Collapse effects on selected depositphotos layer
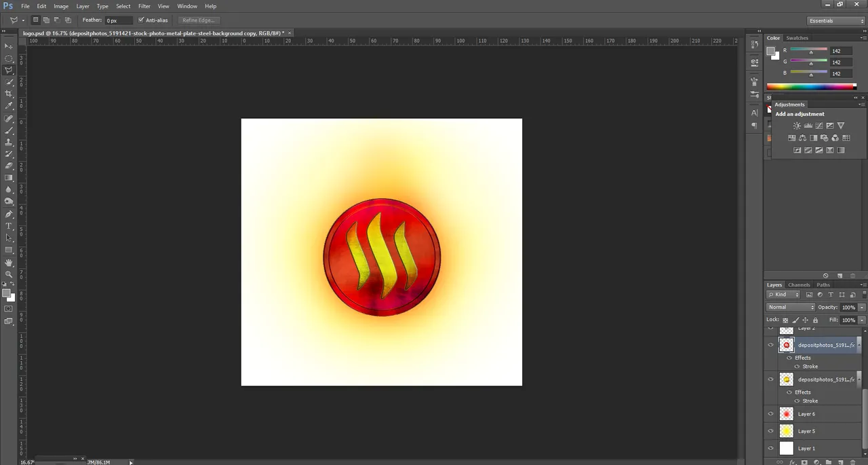 pyautogui.click(x=859, y=345)
